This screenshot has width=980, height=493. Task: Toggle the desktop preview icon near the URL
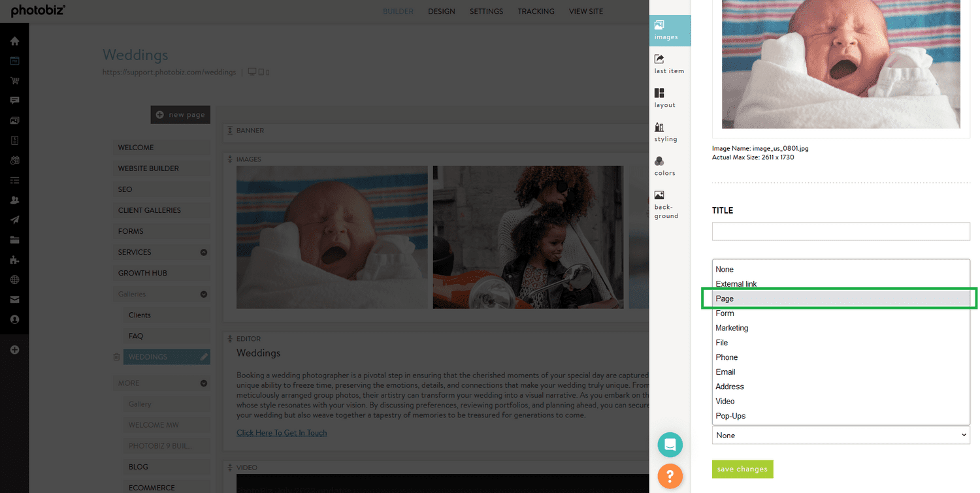[252, 72]
